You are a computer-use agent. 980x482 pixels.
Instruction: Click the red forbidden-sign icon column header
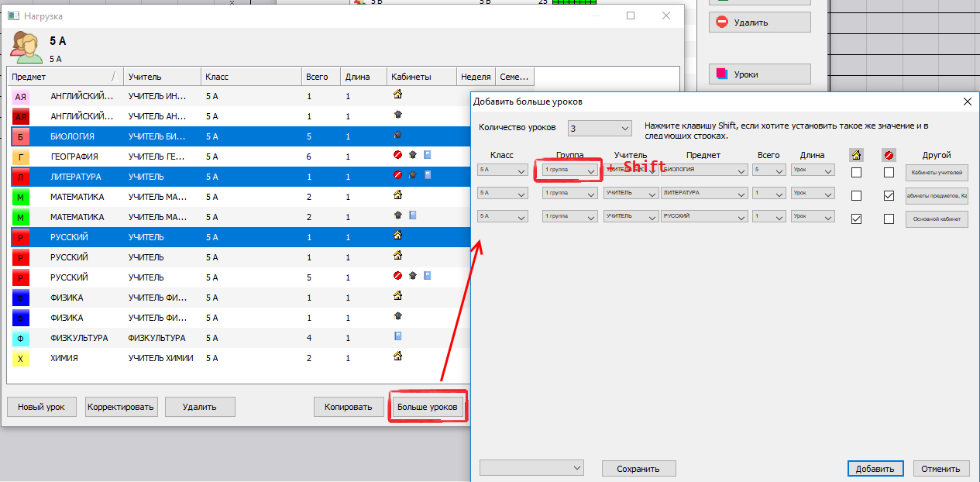(x=889, y=155)
